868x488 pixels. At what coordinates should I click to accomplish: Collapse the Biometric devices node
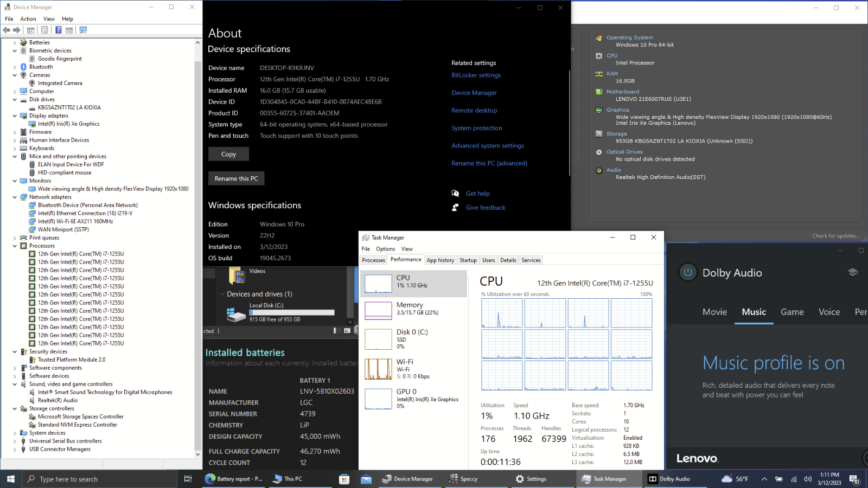tap(15, 50)
